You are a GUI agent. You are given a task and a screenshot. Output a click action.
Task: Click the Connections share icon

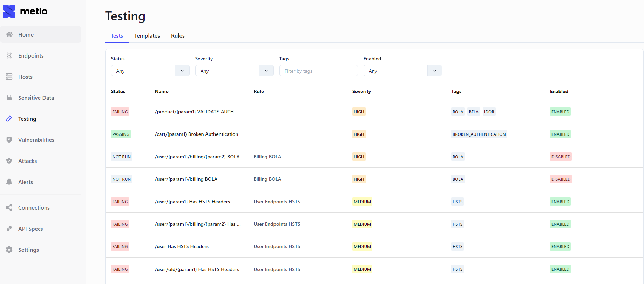(9, 207)
